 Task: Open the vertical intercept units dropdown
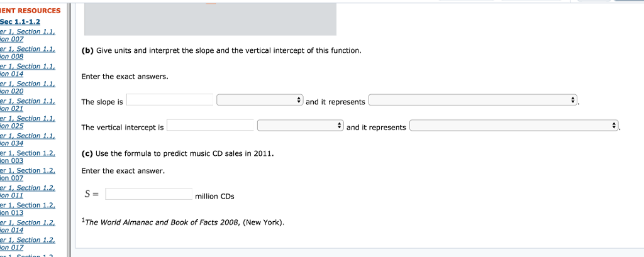tap(301, 126)
